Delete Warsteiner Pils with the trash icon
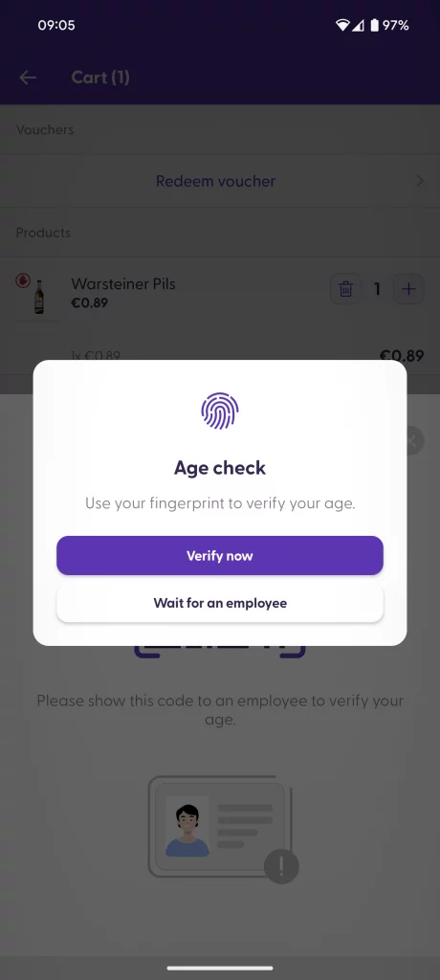Image resolution: width=440 pixels, height=980 pixels. pos(345,289)
